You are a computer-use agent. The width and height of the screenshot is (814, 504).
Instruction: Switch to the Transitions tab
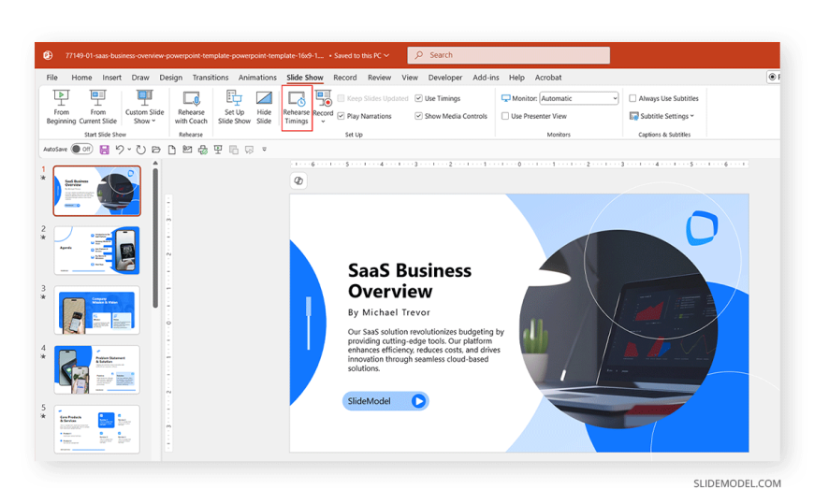(x=211, y=78)
